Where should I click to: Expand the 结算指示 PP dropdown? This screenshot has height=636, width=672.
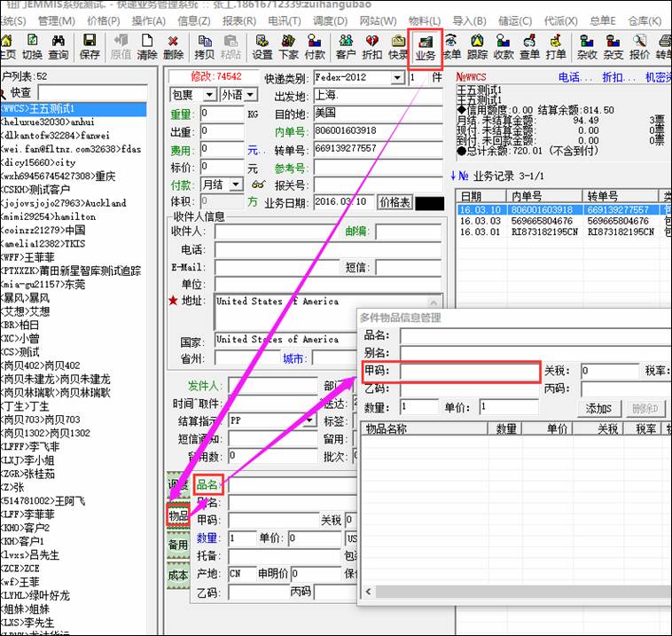coord(309,420)
